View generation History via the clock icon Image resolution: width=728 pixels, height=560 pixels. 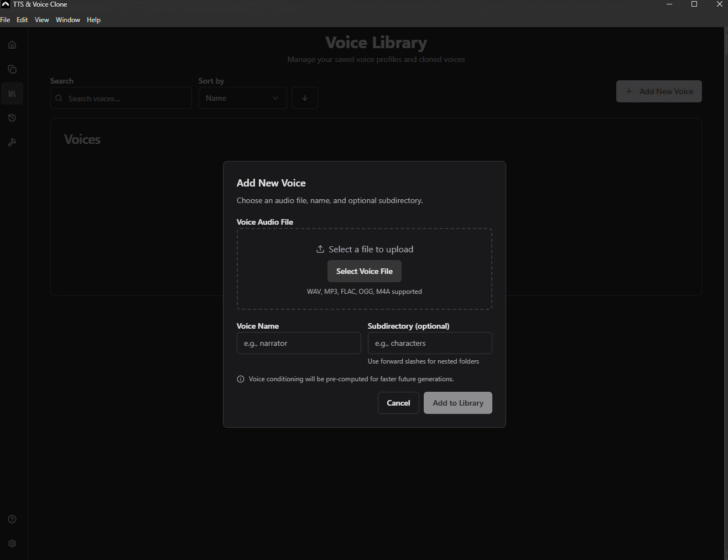click(12, 117)
